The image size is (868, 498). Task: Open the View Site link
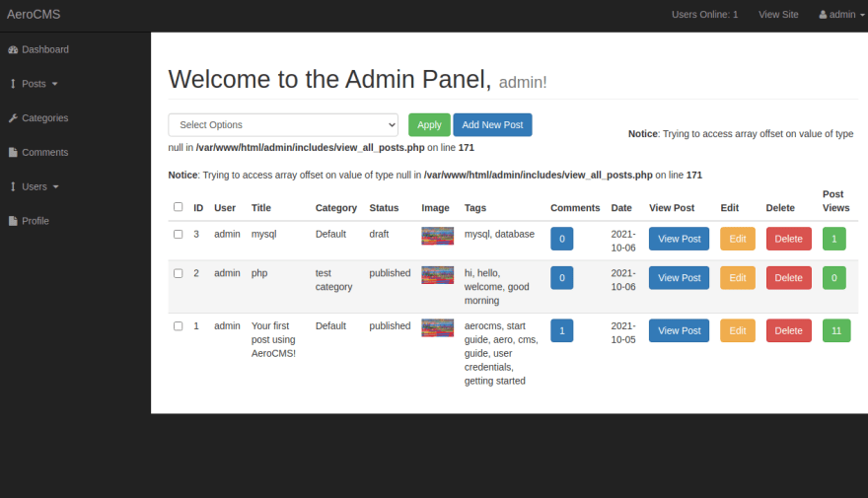(x=778, y=15)
